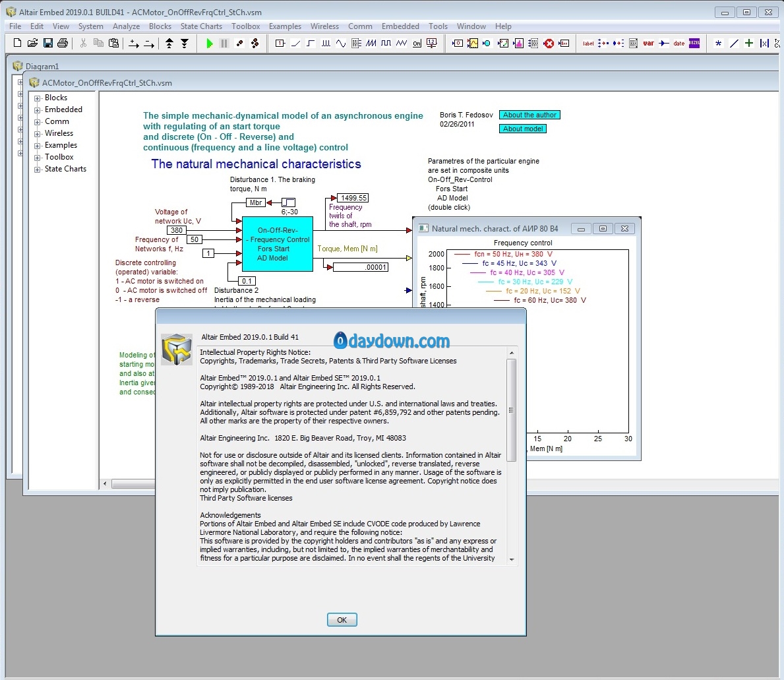Click the multi-step footprints icon
The image size is (784, 680).
click(x=255, y=44)
